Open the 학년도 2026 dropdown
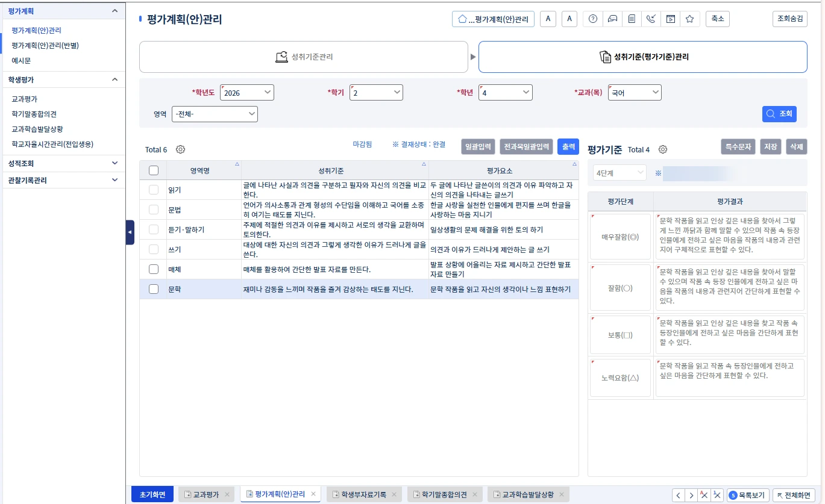The width and height of the screenshot is (825, 504). pyautogui.click(x=247, y=93)
